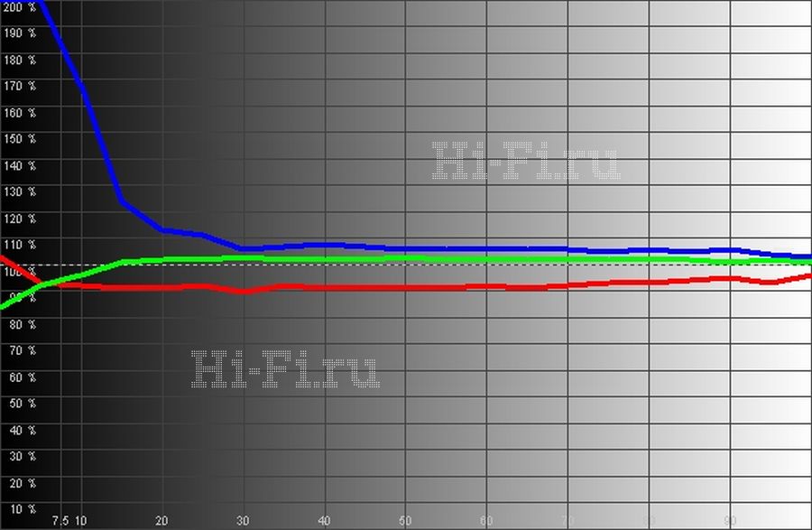Click the red curve's dip at 30
This screenshot has height=530, width=812.
point(243,292)
